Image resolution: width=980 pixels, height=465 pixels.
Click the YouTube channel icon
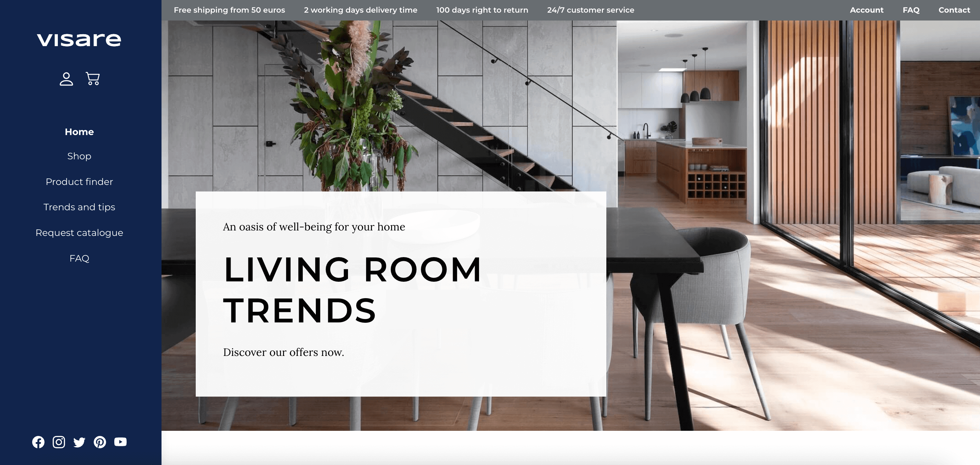[x=121, y=442]
